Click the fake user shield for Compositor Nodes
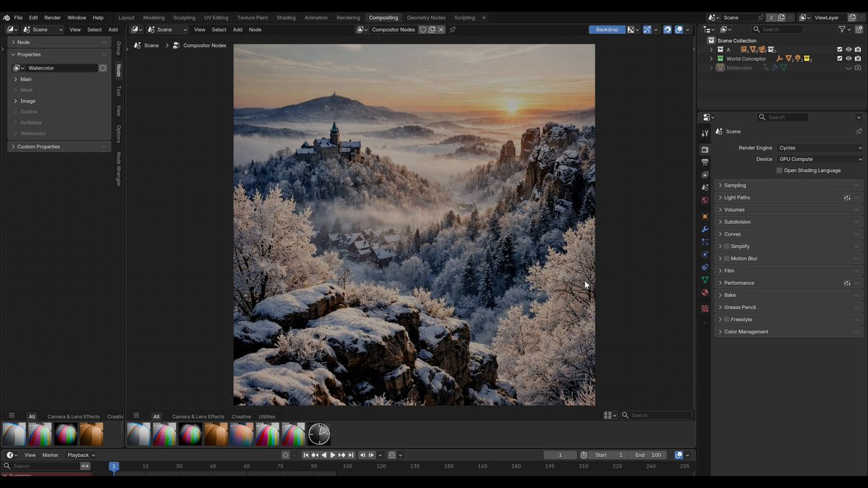 [423, 30]
